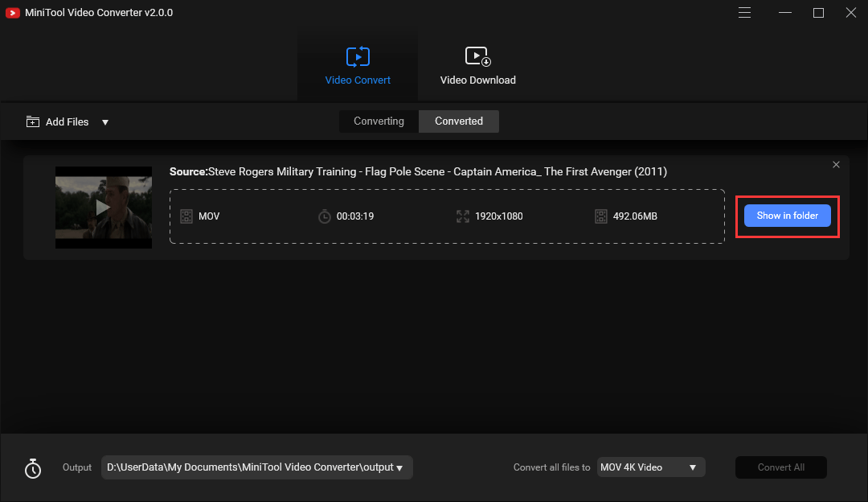
Task: Remove the converted item with X
Action: pyautogui.click(x=836, y=165)
